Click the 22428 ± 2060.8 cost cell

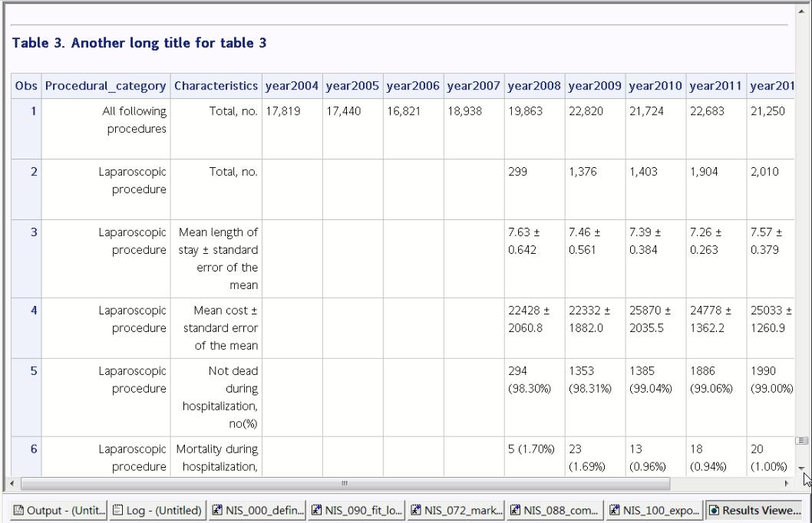point(534,328)
